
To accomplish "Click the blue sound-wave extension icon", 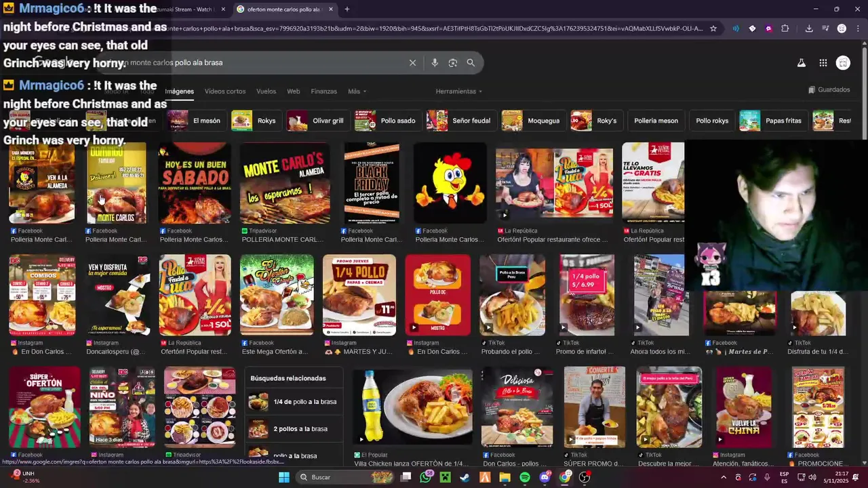I will pyautogui.click(x=736, y=28).
